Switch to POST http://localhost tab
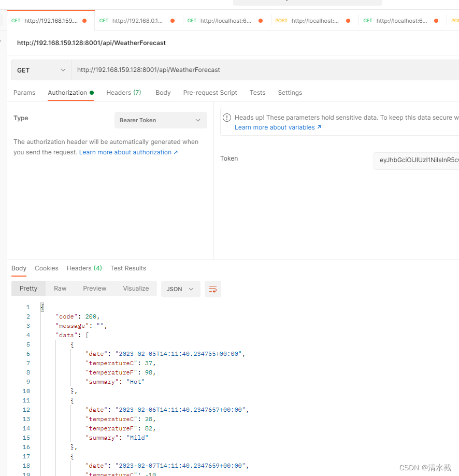The image size is (459, 476). point(314,21)
